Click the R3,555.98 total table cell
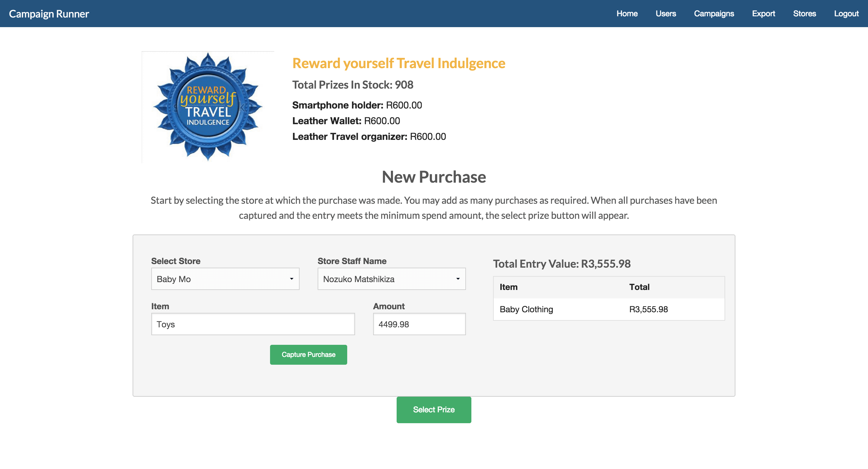The width and height of the screenshot is (868, 469). coord(648,309)
